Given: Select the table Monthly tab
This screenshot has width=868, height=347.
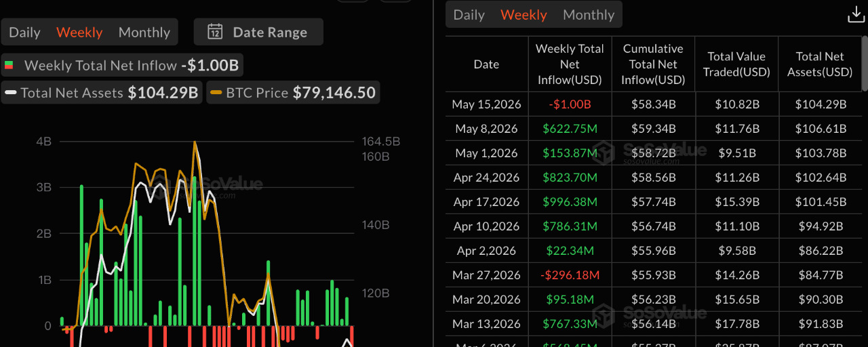Looking at the screenshot, I should 589,14.
